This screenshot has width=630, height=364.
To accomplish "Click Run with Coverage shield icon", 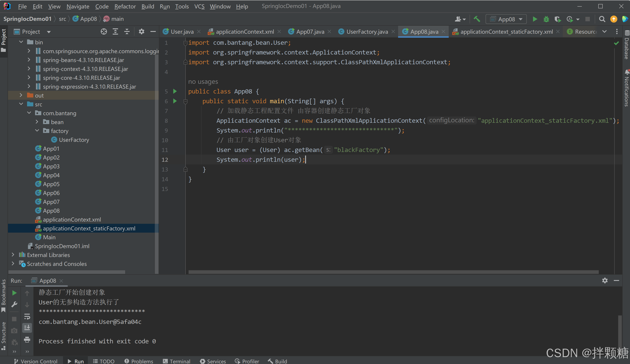I will coord(557,19).
